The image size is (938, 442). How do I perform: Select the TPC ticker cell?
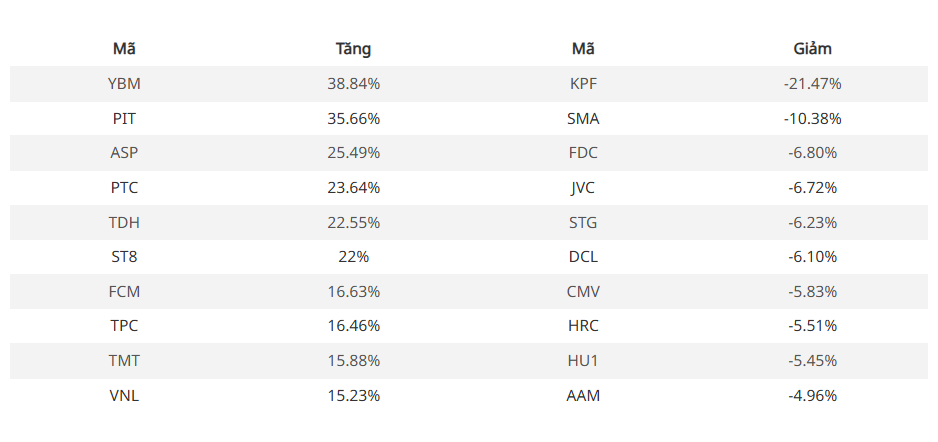[x=124, y=326]
